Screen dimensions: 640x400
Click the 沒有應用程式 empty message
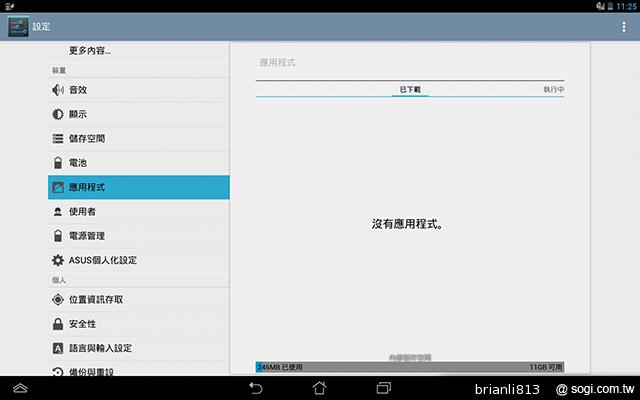[x=407, y=224]
